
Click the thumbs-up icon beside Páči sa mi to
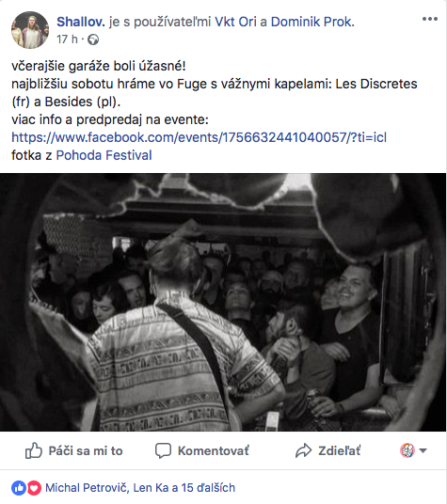pyautogui.click(x=34, y=450)
